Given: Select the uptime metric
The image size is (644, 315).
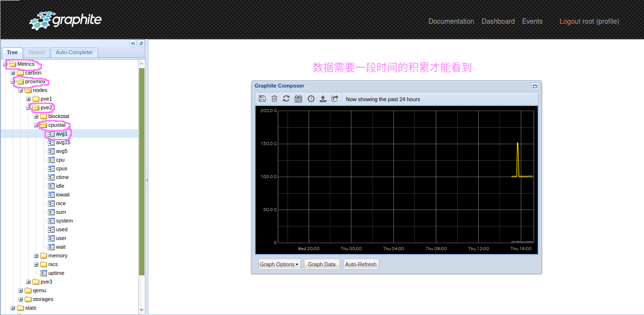Looking at the screenshot, I should (56, 273).
